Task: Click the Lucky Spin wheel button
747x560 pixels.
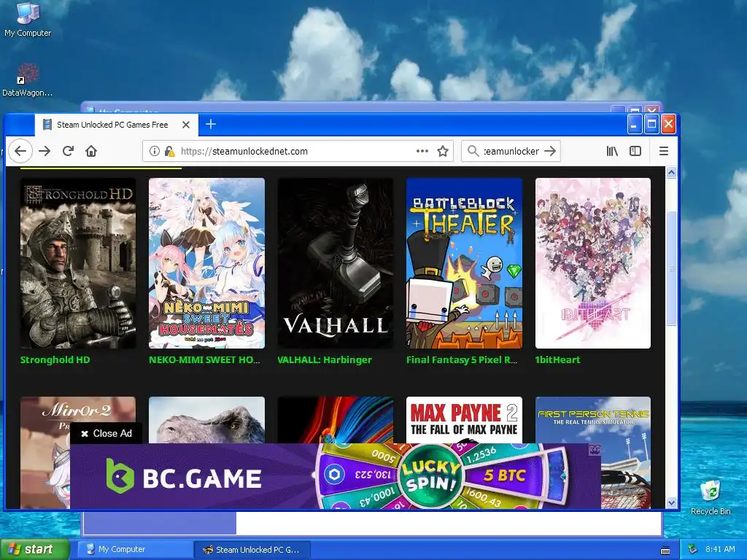Action: 430,475
